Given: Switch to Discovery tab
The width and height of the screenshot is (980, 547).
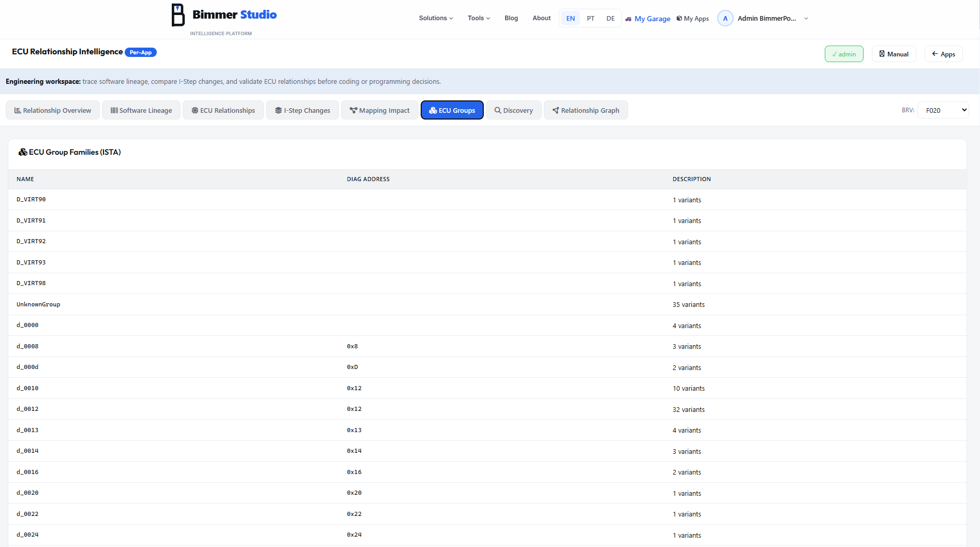Looking at the screenshot, I should [x=514, y=110].
